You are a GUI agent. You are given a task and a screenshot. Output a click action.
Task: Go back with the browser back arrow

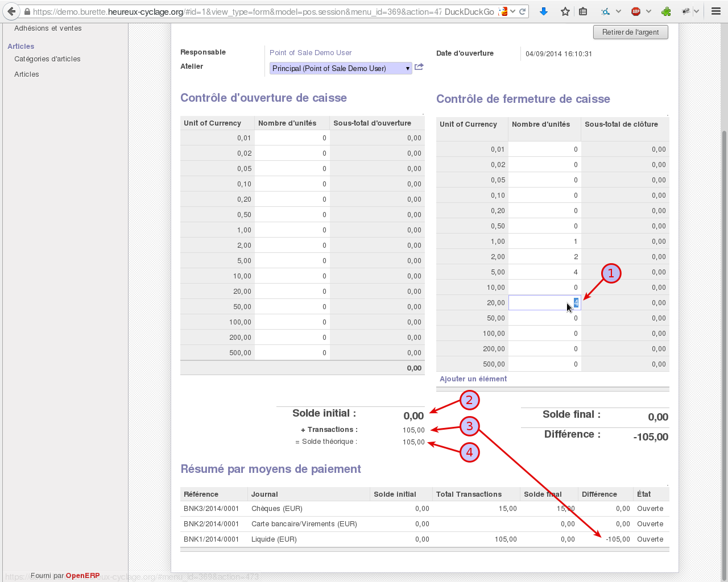point(11,11)
